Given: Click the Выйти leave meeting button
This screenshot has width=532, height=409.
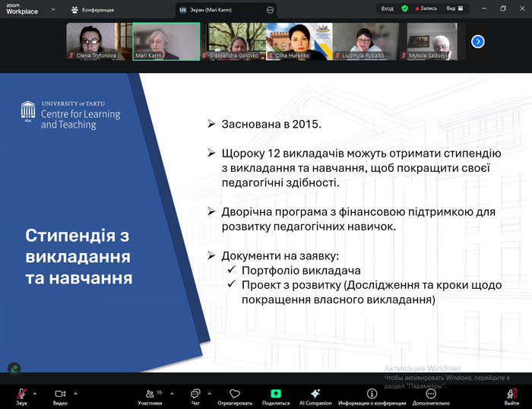Looking at the screenshot, I should [511, 395].
